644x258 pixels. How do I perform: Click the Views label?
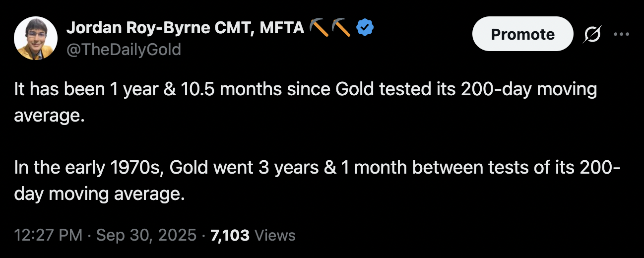tap(275, 235)
